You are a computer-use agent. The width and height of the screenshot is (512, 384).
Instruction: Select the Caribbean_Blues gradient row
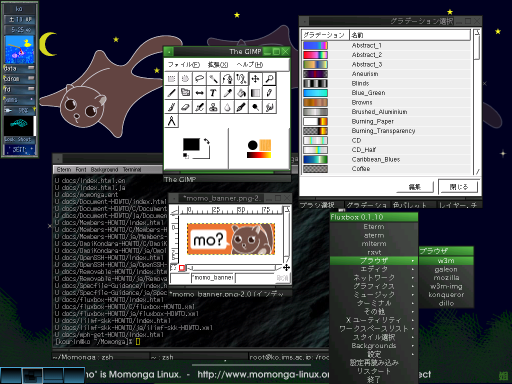point(387,159)
